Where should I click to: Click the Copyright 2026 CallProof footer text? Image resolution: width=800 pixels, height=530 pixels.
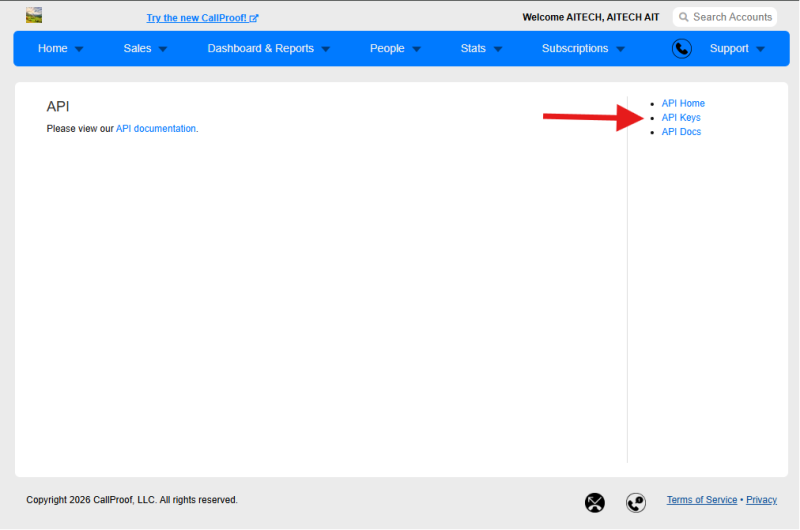click(132, 500)
